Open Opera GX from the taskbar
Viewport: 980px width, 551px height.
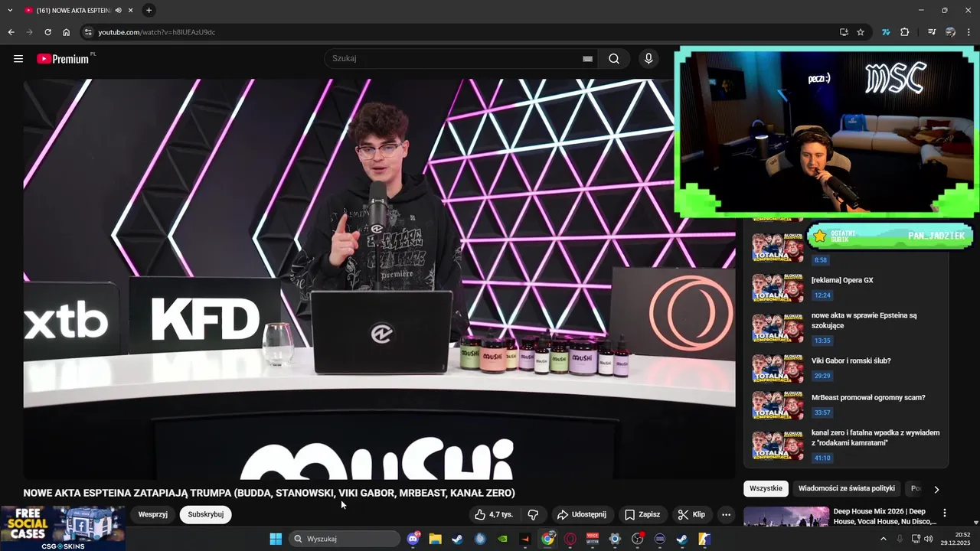(570, 539)
